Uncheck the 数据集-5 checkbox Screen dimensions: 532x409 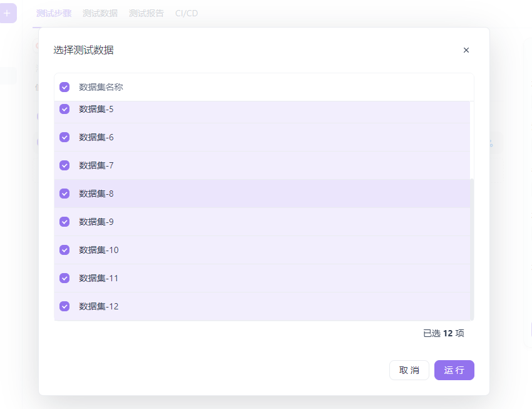(64, 109)
